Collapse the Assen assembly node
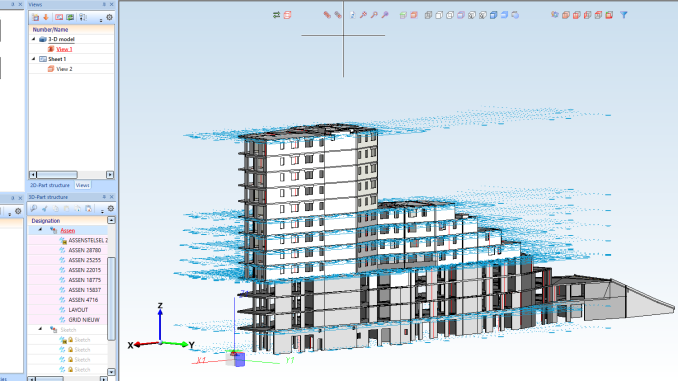This screenshot has height=381, width=678. pos(40,230)
